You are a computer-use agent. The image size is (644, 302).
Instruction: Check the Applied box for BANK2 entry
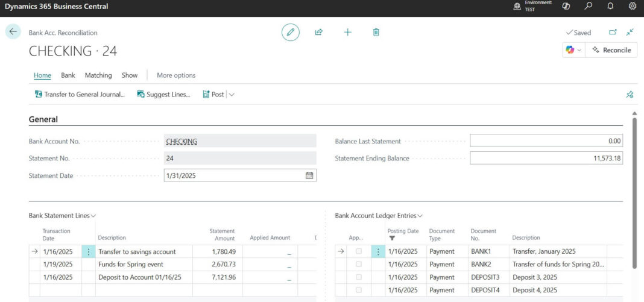coord(359,264)
